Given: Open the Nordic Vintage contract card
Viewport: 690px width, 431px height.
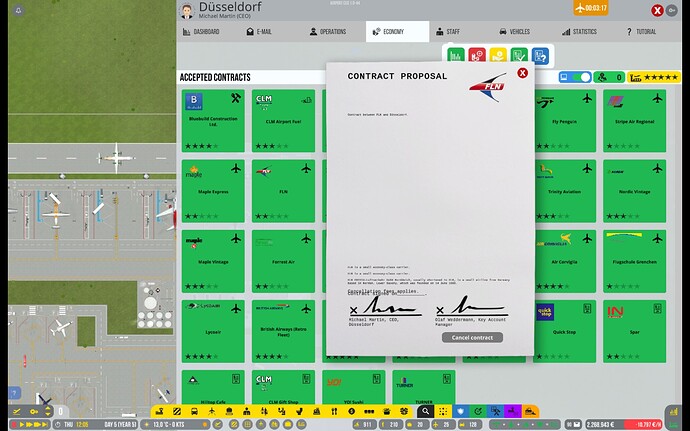Looking at the screenshot, I should pos(635,191).
